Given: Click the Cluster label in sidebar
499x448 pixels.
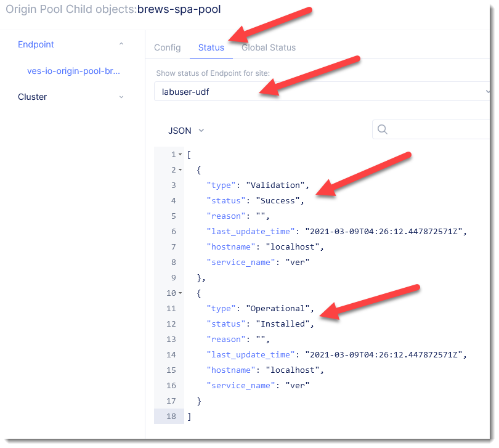Looking at the screenshot, I should pos(32,97).
